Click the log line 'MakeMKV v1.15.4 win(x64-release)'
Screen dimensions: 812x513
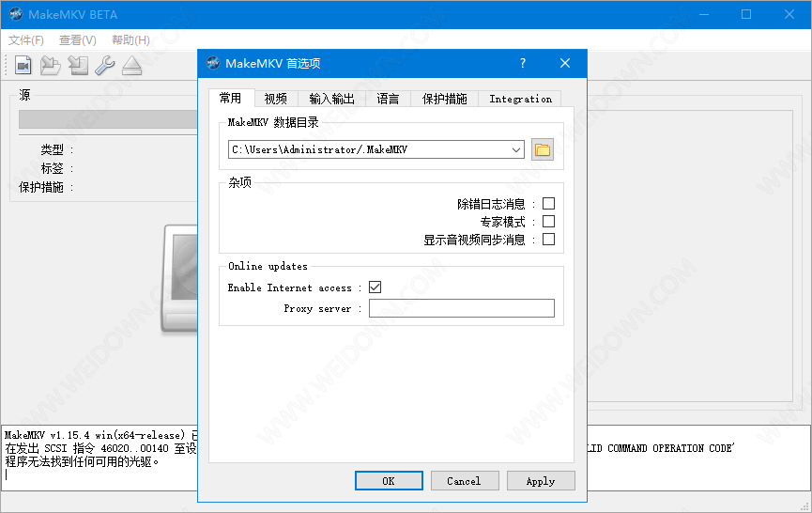click(x=94, y=435)
